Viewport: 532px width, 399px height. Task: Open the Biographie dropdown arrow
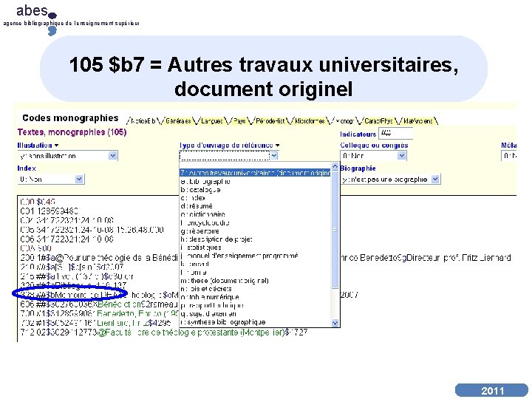click(x=435, y=179)
